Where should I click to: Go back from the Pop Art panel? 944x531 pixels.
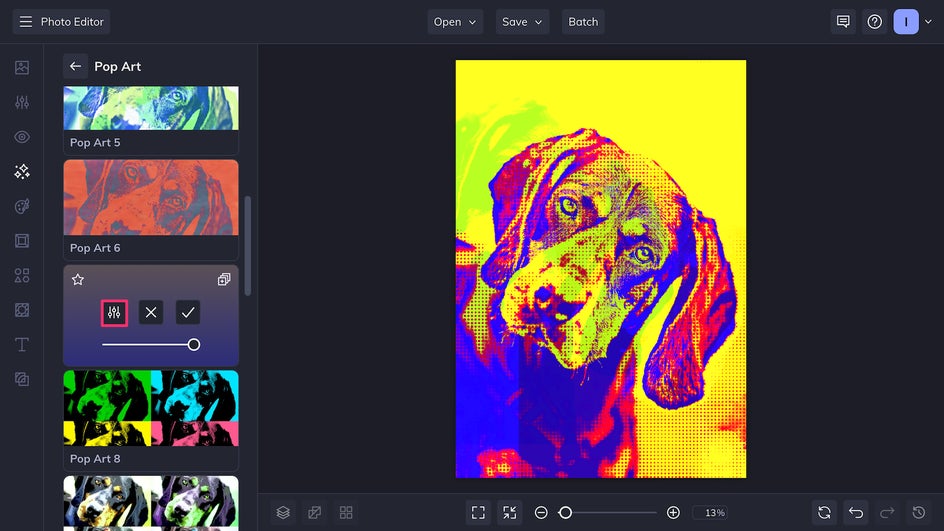point(75,66)
